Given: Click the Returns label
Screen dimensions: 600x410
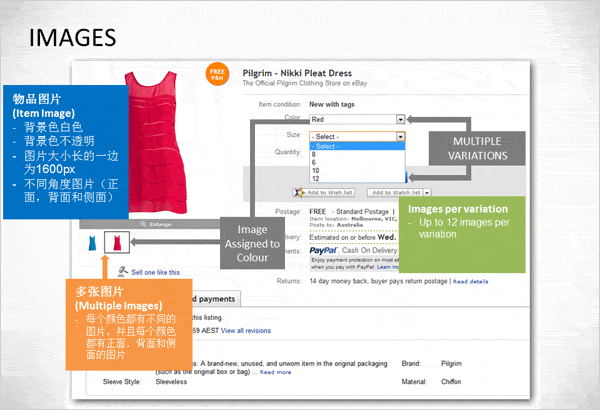Looking at the screenshot, I should (289, 281).
